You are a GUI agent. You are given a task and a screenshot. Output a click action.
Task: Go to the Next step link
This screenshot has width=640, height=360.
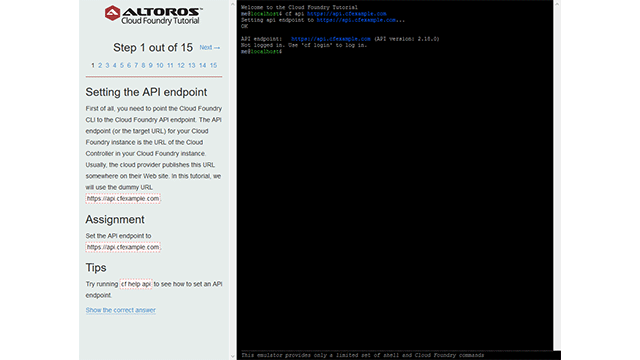210,48
